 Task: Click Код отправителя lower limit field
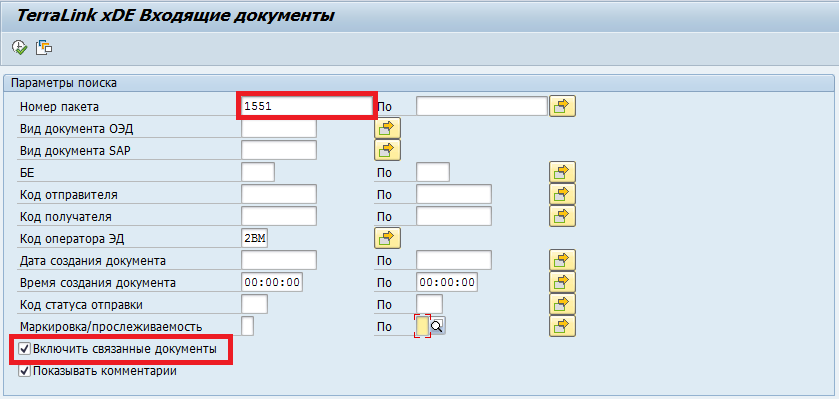click(279, 194)
